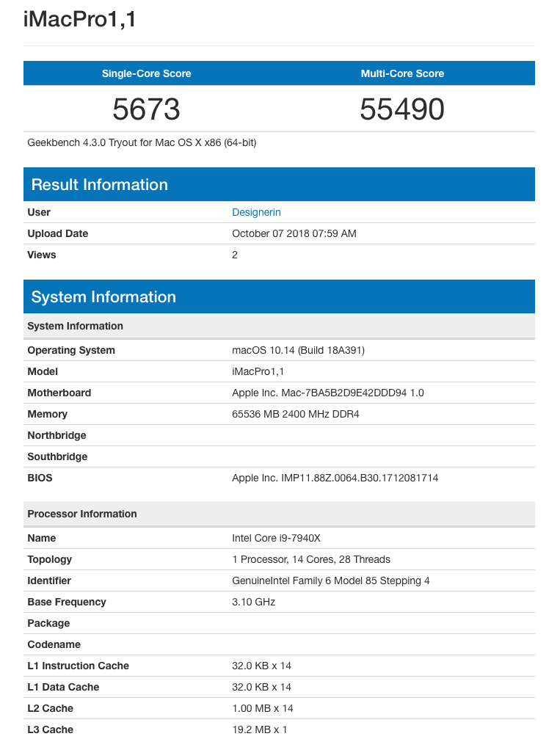Click the Processor Information subheader
This screenshot has width=560, height=750.
280,514
